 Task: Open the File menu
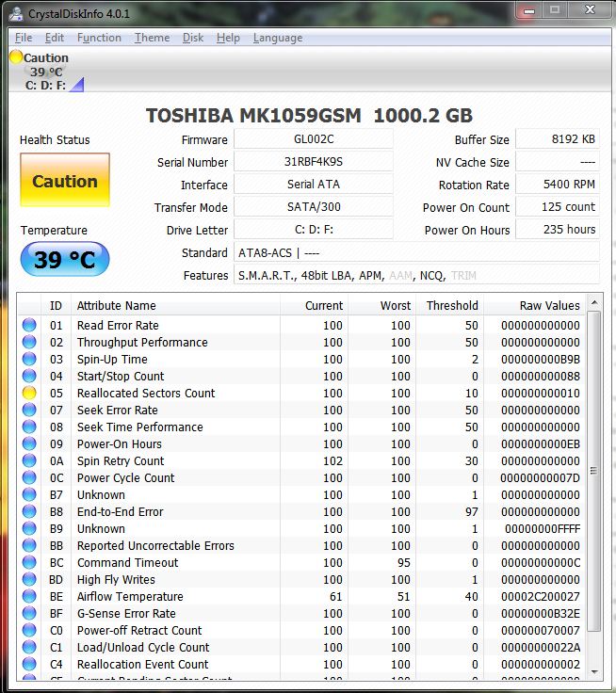24,38
